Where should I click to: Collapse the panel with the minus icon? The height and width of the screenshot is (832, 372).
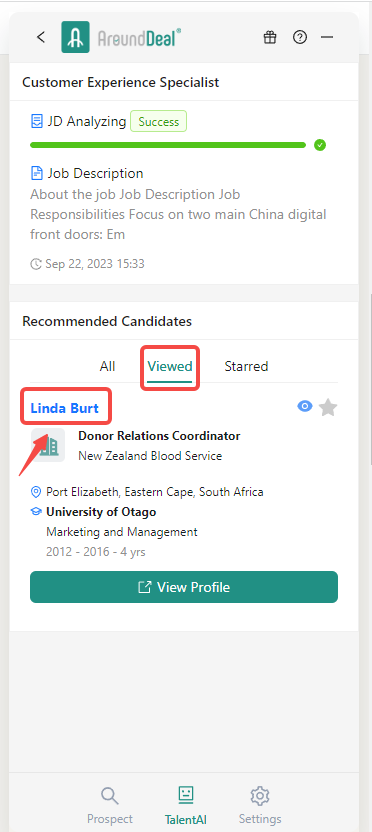327,38
